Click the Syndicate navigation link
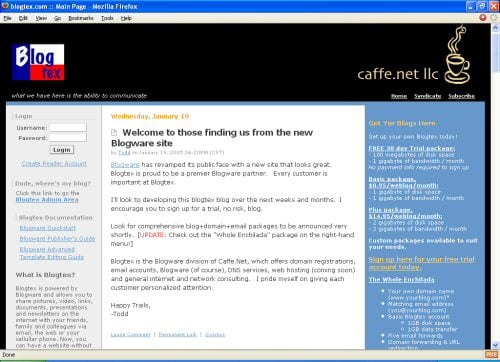The width and height of the screenshot is (500, 362). (428, 96)
